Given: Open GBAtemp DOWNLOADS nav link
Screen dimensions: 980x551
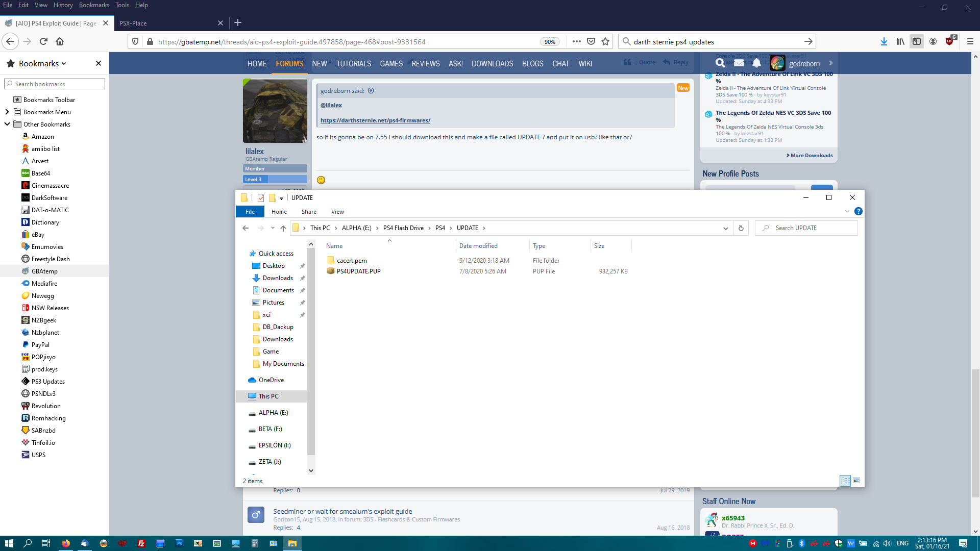Looking at the screenshot, I should pos(493,64).
